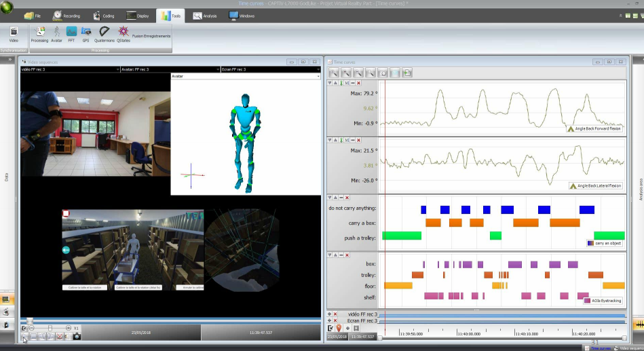Open Video synchronisation tool
Screen dimensions: 644x351
[14, 33]
